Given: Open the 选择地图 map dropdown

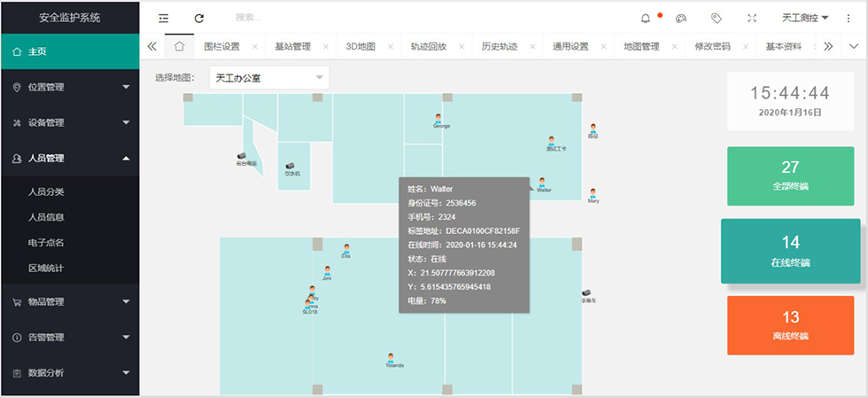Looking at the screenshot, I should [268, 78].
